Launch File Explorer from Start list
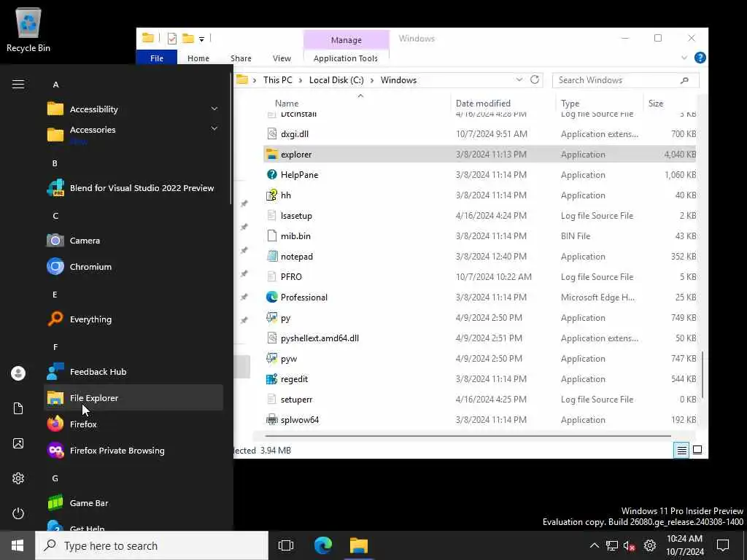The width and height of the screenshot is (747, 560). point(133,397)
